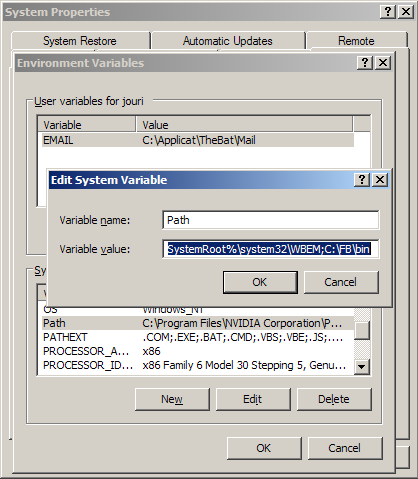Close the Environment Variables window
The height and width of the screenshot is (479, 418).
click(x=383, y=63)
